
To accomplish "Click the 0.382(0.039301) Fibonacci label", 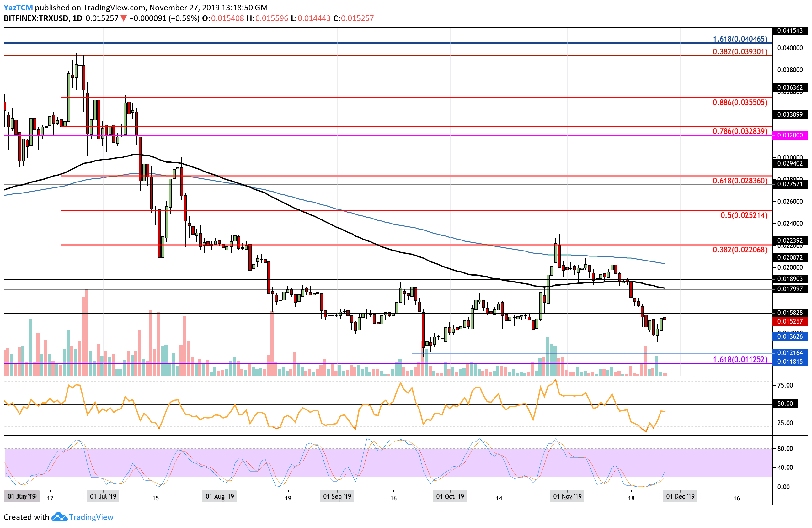I will click(740, 51).
